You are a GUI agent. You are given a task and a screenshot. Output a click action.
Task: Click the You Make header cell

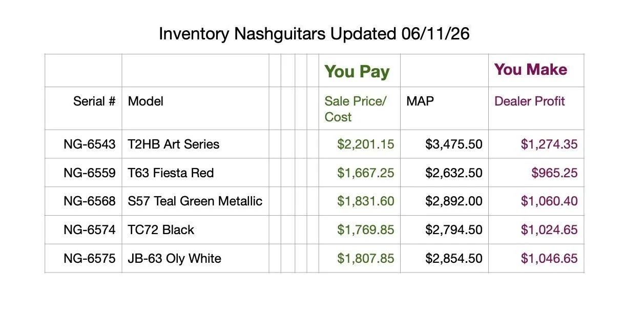[x=536, y=70]
